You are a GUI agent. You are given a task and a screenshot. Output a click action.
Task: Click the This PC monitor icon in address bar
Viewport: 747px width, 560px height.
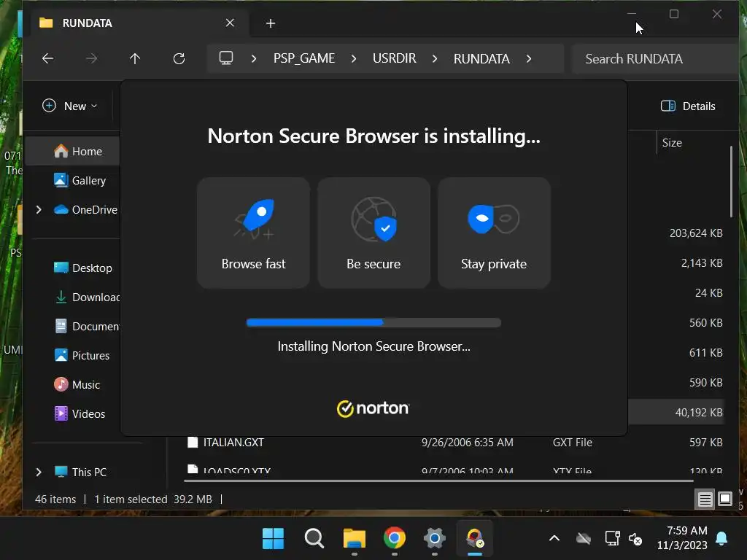click(226, 58)
